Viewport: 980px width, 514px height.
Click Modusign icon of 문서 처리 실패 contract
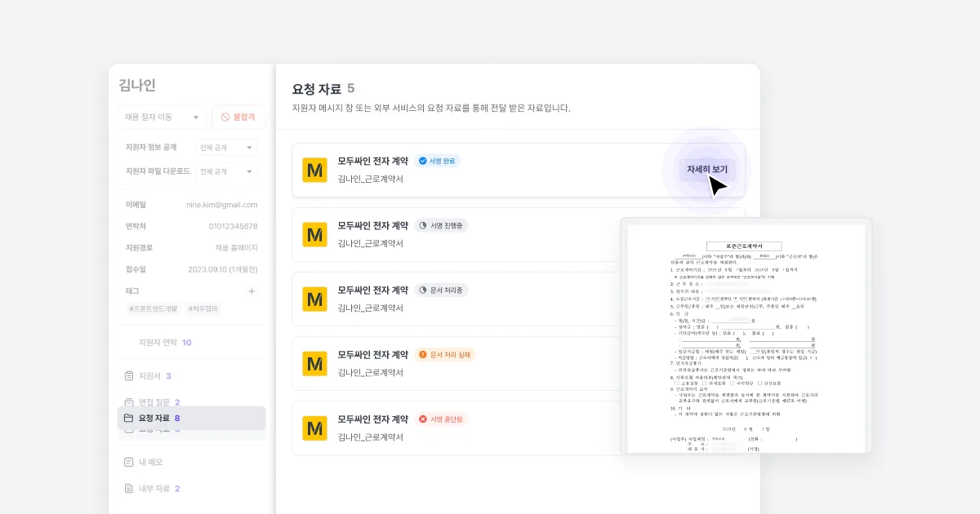click(314, 363)
